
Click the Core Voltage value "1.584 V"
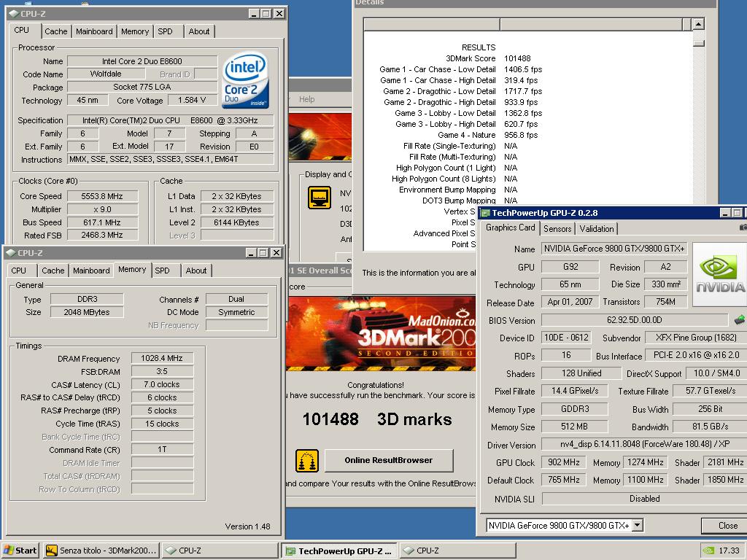(x=192, y=101)
